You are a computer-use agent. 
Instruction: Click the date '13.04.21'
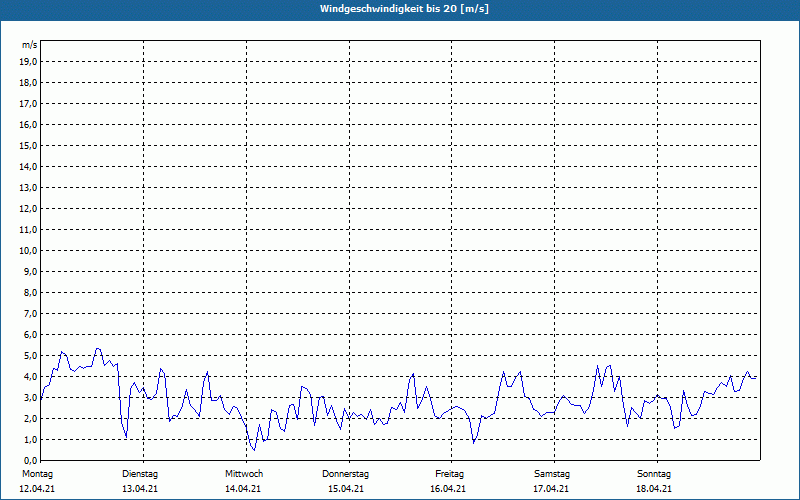pyautogui.click(x=140, y=489)
